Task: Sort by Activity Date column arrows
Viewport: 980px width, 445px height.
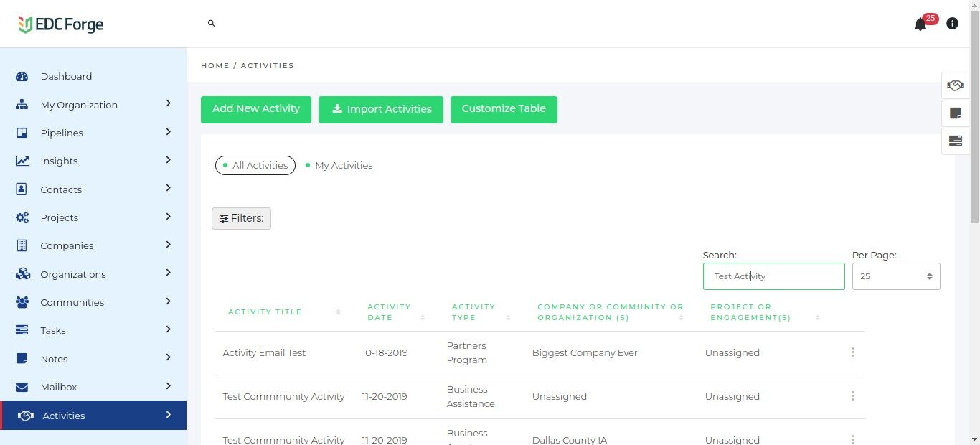Action: point(423,317)
